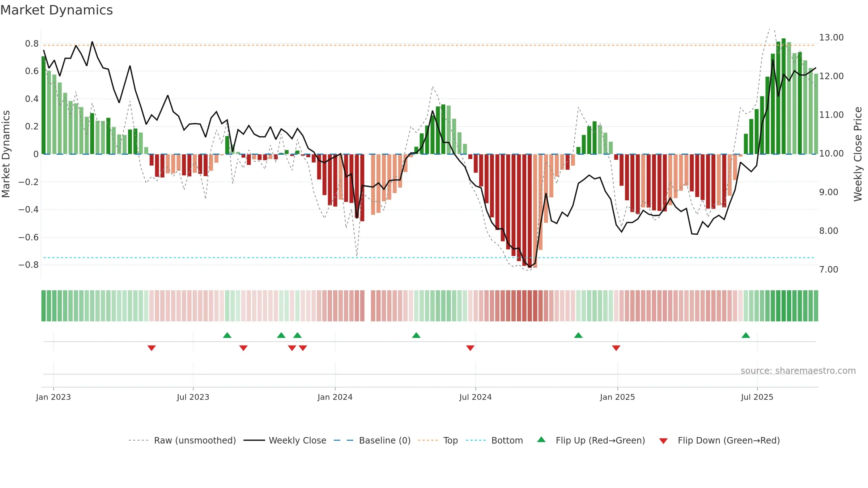Click the Bottom cyan dotted legend icon

pos(476,440)
